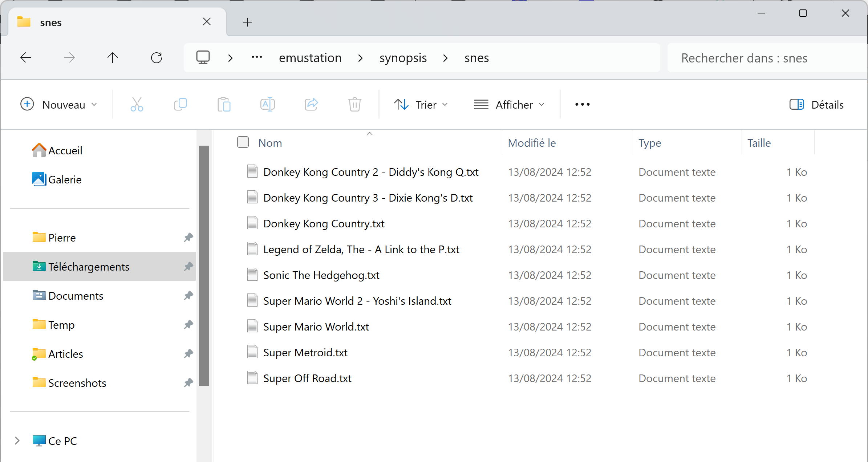Select the file Super Mario World.txt
The image size is (868, 462).
pos(316,327)
